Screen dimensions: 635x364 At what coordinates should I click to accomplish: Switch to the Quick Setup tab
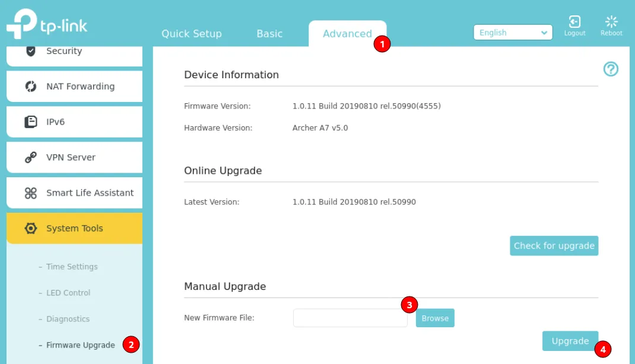click(x=191, y=34)
